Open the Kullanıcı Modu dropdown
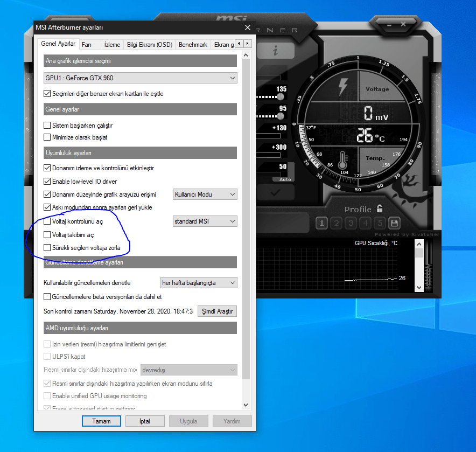This screenshot has width=476, height=452. click(x=205, y=194)
